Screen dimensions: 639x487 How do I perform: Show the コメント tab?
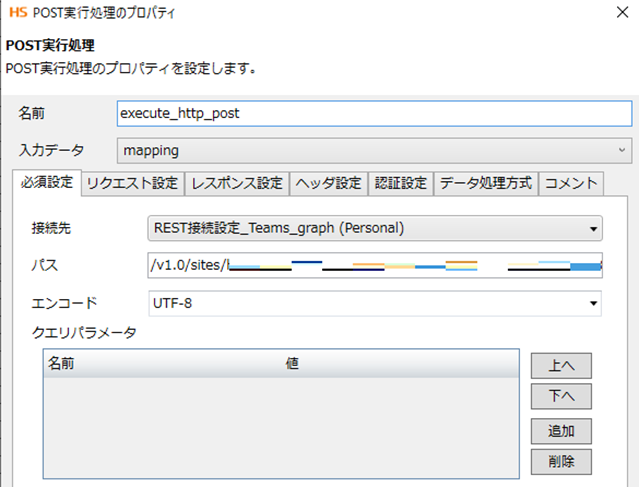click(x=570, y=183)
